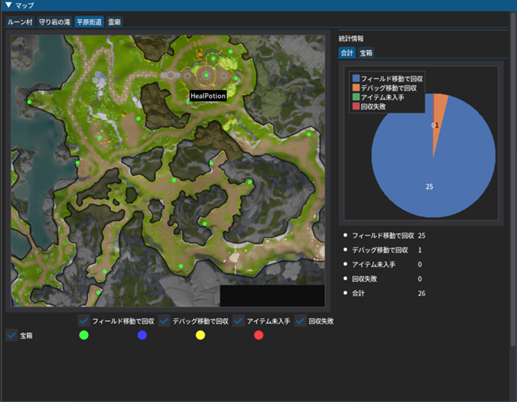Switch to the ルーン村 map tab
This screenshot has height=402, width=517.
point(20,22)
